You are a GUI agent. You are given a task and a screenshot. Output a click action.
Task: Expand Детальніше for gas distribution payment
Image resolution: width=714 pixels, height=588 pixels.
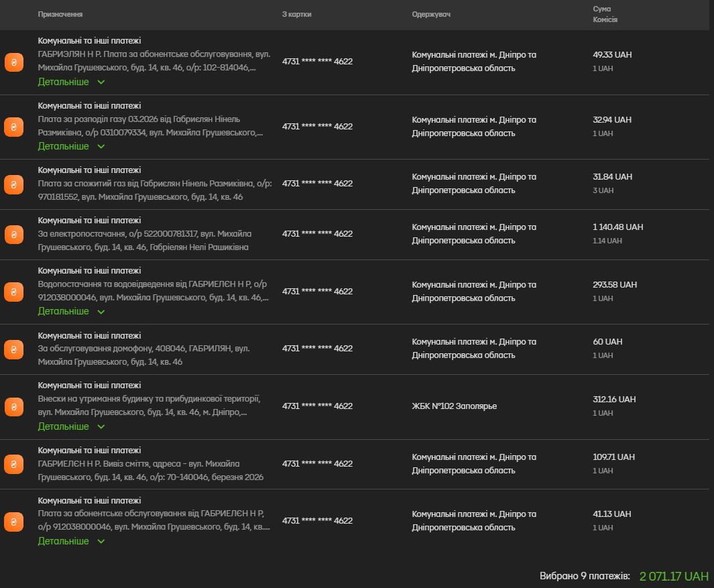pos(71,146)
